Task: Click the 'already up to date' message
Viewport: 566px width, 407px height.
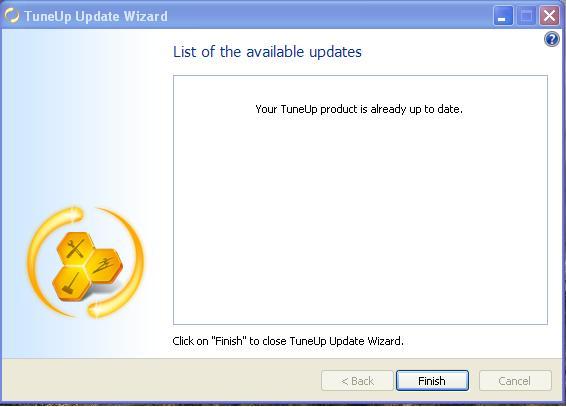Action: click(359, 109)
